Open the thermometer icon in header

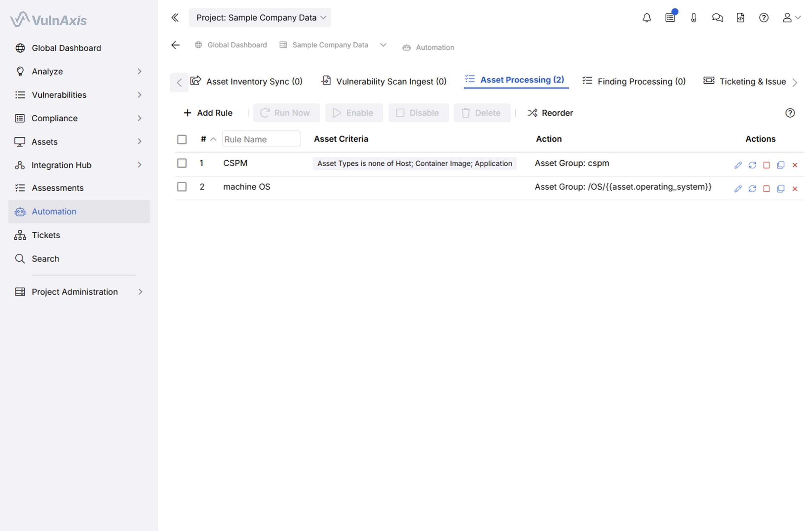(x=693, y=18)
